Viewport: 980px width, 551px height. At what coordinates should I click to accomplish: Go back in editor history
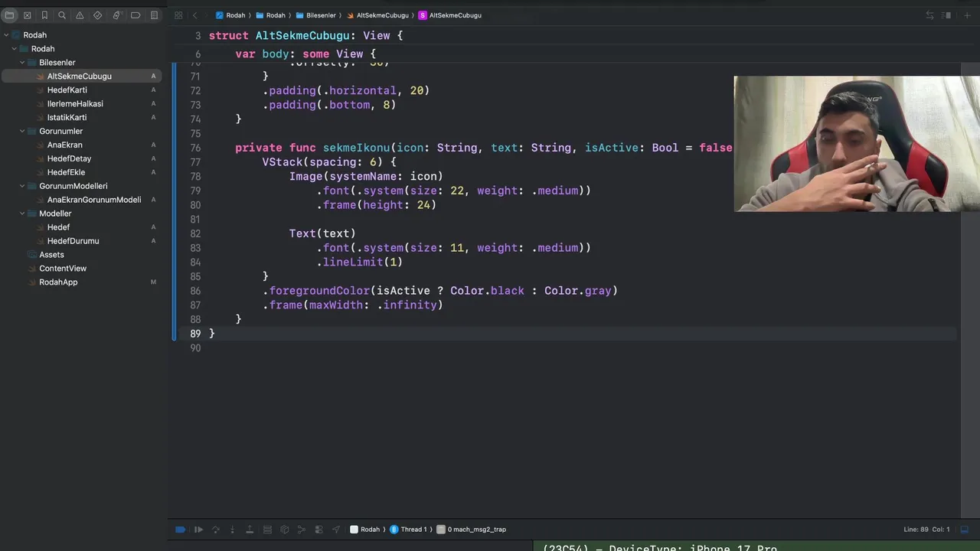[x=194, y=15]
